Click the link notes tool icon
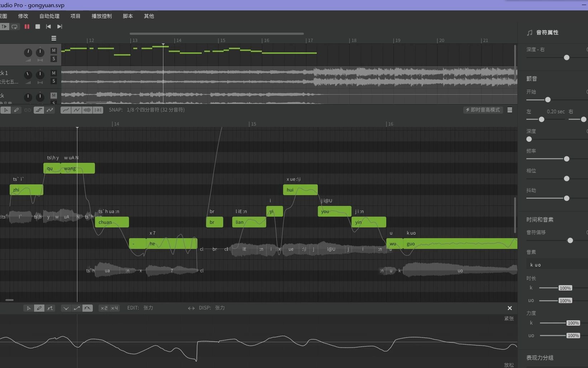The width and height of the screenshot is (588, 368). click(28, 110)
